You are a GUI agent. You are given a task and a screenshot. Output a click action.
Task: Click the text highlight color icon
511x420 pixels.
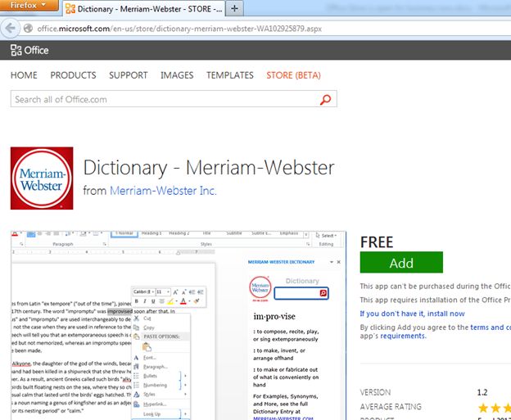[x=170, y=301]
